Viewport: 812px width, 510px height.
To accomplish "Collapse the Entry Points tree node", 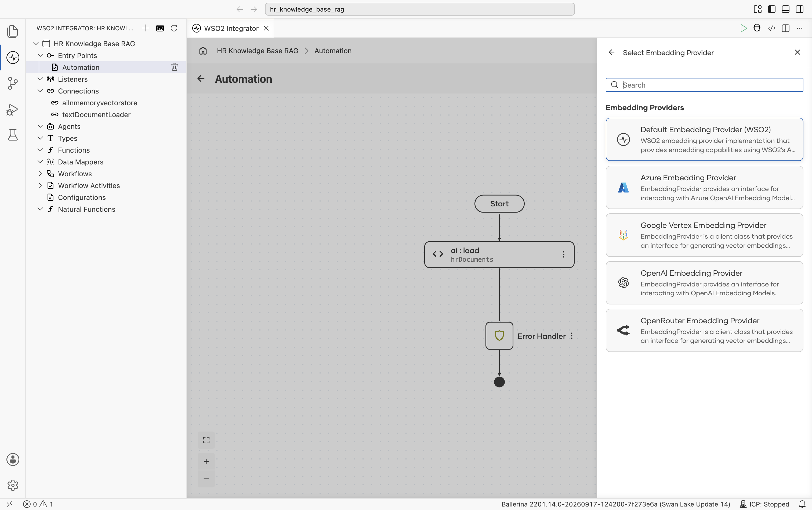I will (40, 55).
